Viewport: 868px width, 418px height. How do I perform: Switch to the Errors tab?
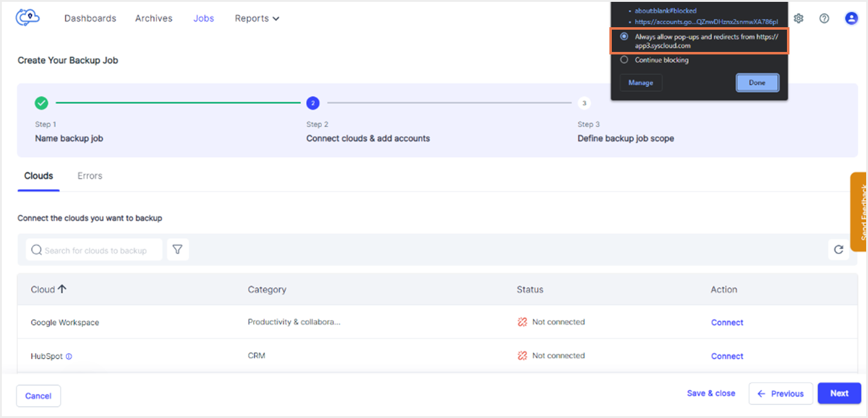90,176
